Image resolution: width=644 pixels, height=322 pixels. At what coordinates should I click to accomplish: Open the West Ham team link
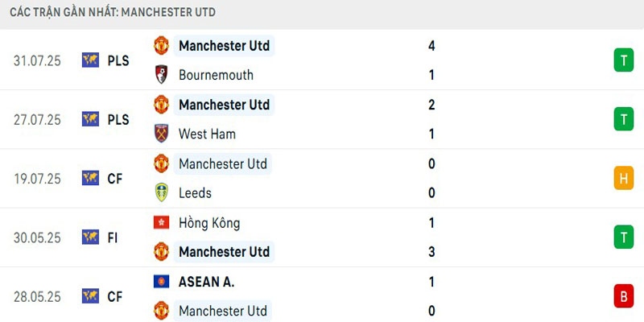[x=207, y=134]
